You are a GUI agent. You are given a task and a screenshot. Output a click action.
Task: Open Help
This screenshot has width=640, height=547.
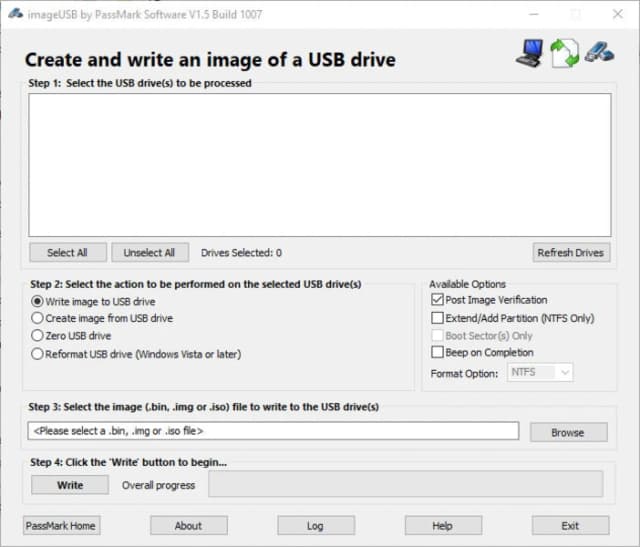(x=443, y=526)
